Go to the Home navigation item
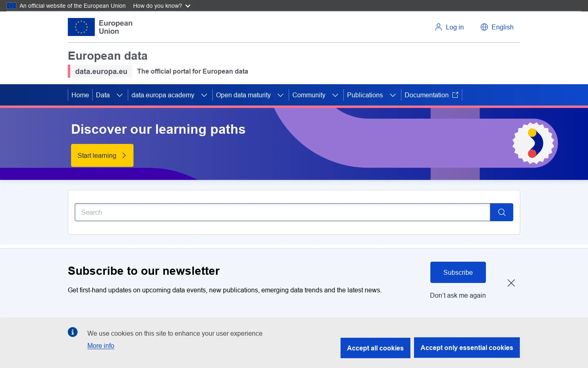The height and width of the screenshot is (368, 588). coord(80,95)
